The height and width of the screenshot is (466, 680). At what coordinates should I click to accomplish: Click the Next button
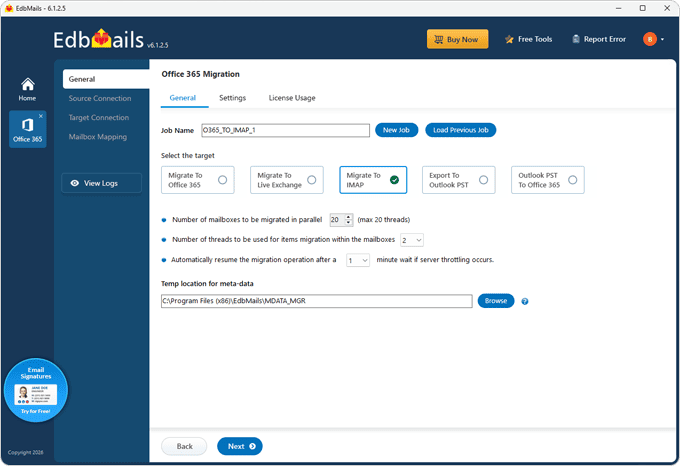pos(240,446)
